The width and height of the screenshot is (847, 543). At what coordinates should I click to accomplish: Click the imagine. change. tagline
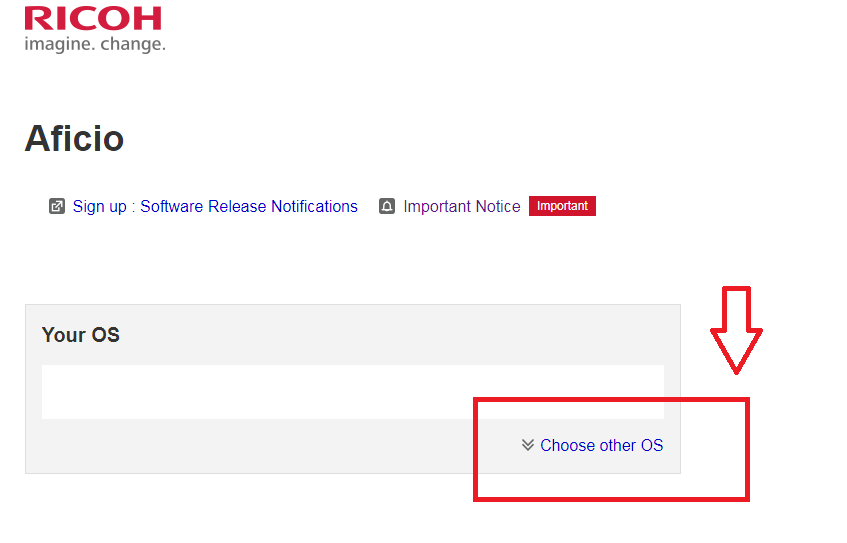[x=95, y=44]
